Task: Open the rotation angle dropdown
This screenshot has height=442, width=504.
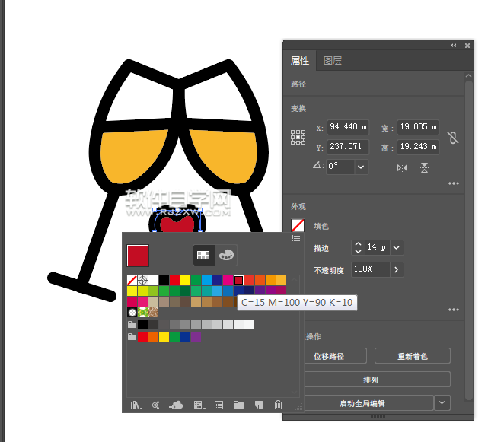Action: pos(361,167)
